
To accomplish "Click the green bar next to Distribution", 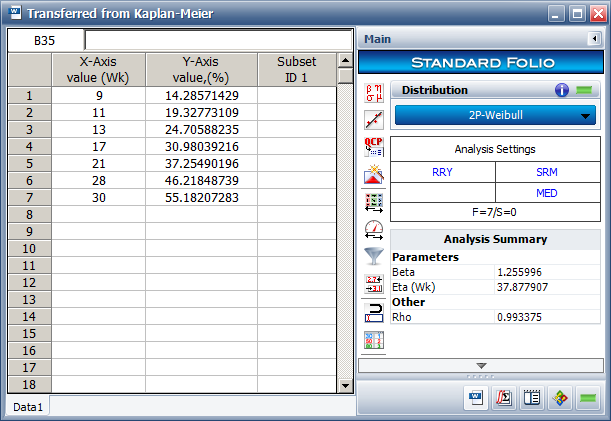I will 583,90.
